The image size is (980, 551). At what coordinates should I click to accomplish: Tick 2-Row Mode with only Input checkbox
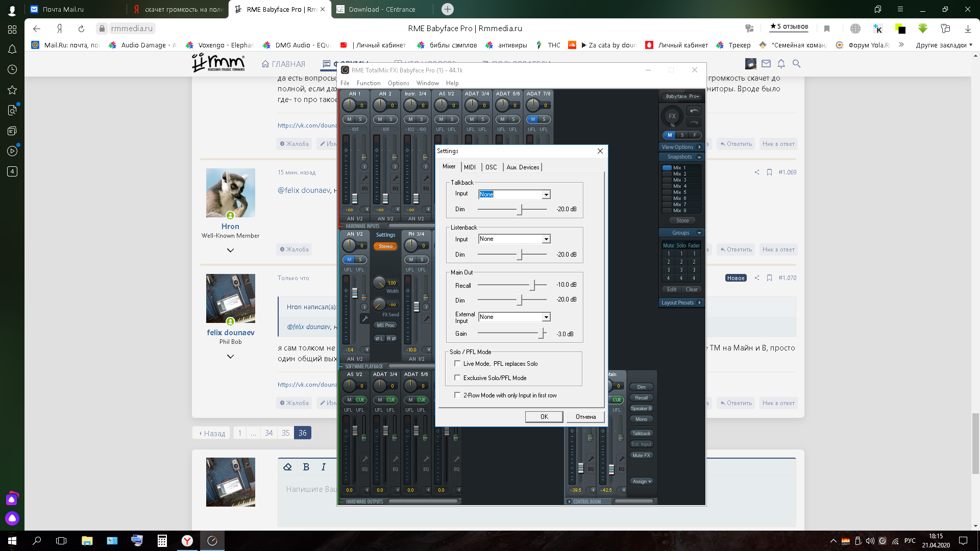pos(457,395)
